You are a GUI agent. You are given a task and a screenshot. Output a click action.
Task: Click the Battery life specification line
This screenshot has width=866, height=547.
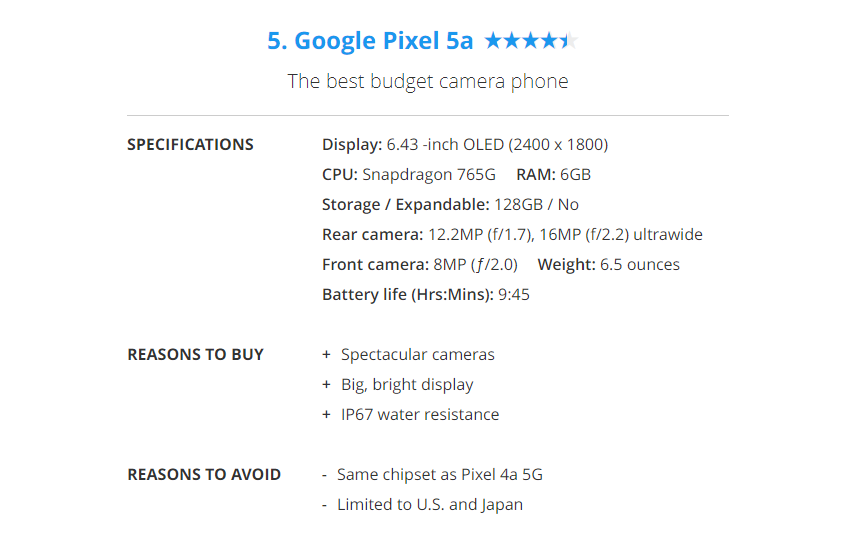coord(426,295)
